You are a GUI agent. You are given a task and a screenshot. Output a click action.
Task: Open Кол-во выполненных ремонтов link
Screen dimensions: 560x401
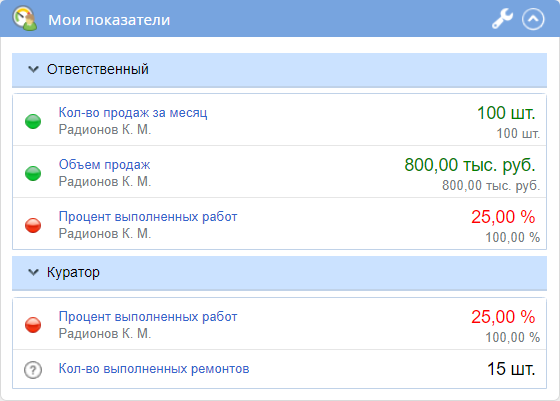pos(154,369)
